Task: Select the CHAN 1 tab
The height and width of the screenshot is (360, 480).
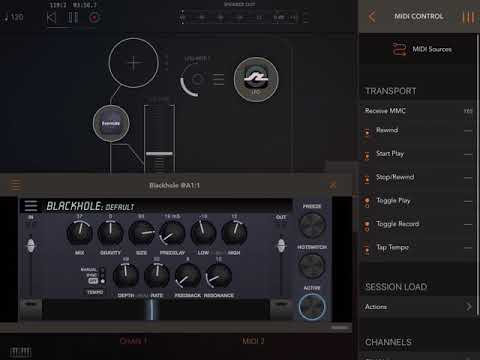Action: coord(133,341)
